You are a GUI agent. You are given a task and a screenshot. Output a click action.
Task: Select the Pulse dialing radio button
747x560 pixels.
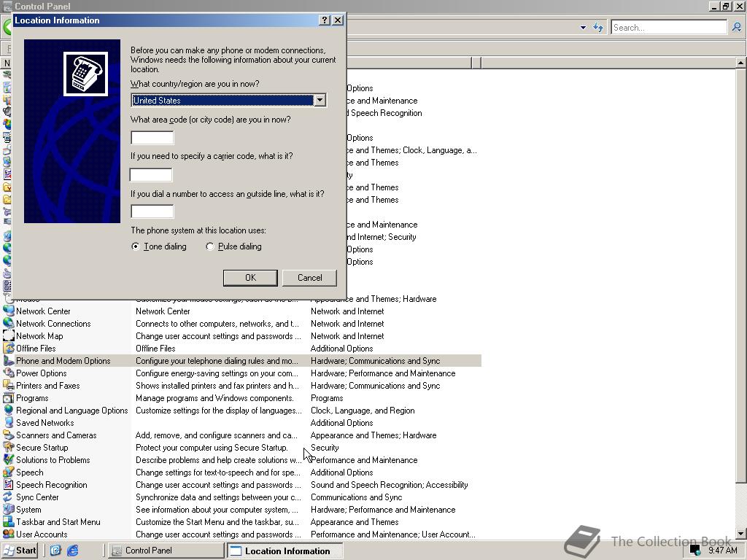click(x=209, y=246)
